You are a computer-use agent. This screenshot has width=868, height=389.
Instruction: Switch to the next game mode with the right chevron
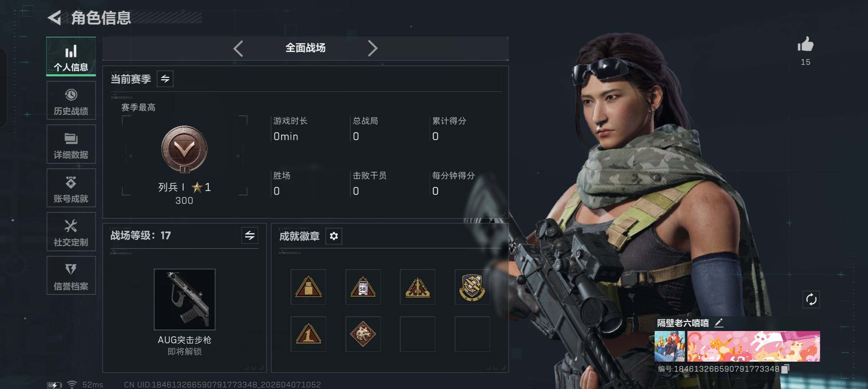pos(372,48)
